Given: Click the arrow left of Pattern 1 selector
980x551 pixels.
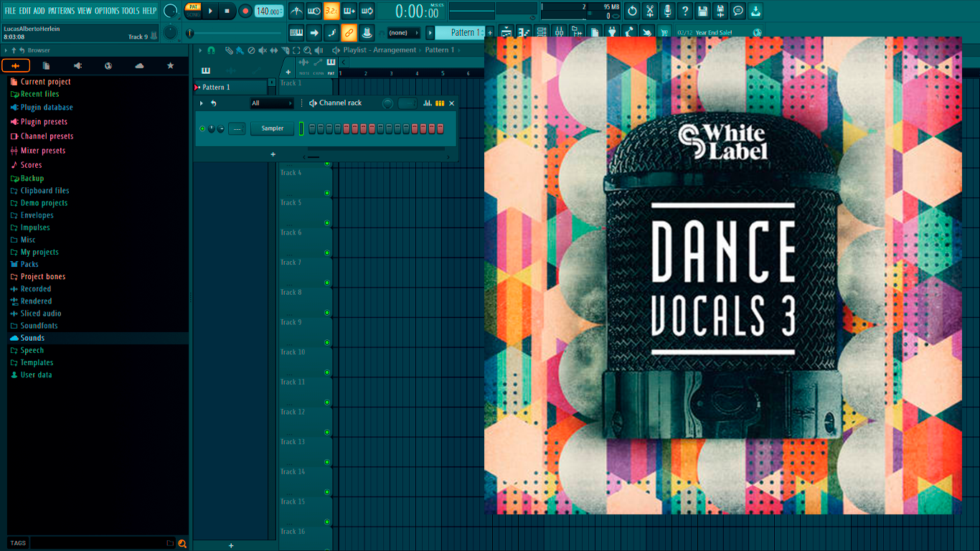Looking at the screenshot, I should point(430,32).
